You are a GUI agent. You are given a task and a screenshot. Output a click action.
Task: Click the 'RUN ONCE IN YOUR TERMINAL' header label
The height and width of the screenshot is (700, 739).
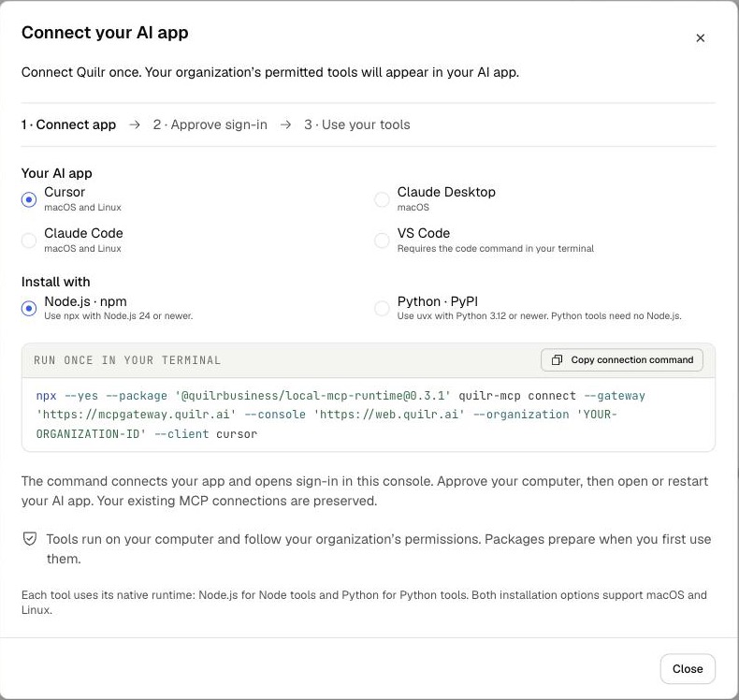click(x=127, y=360)
